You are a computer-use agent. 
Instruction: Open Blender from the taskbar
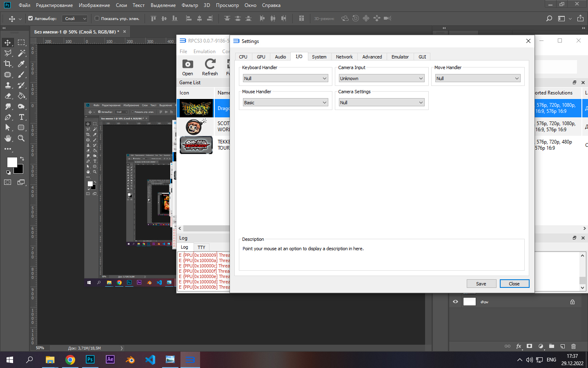(x=130, y=360)
